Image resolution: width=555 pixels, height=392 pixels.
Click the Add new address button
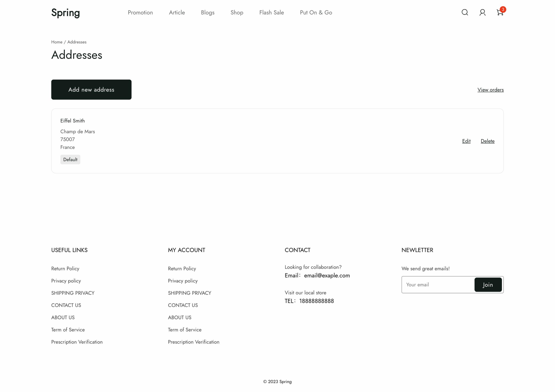pos(91,90)
